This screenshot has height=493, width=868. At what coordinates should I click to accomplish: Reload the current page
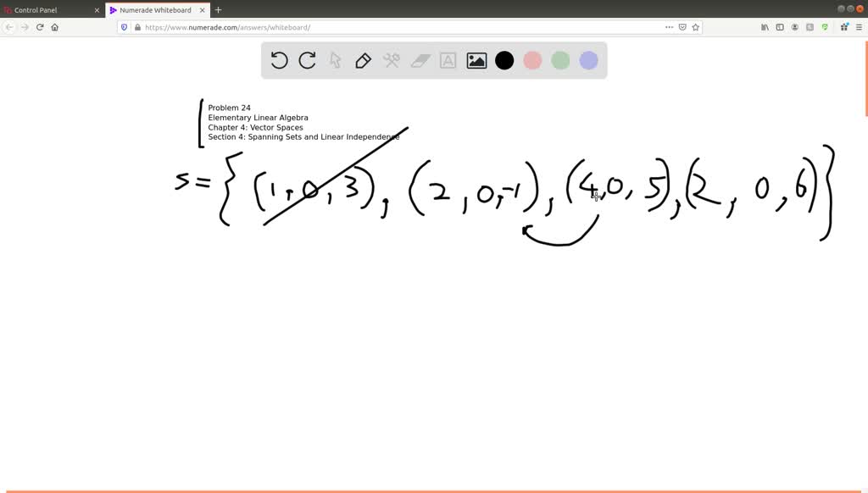click(40, 26)
